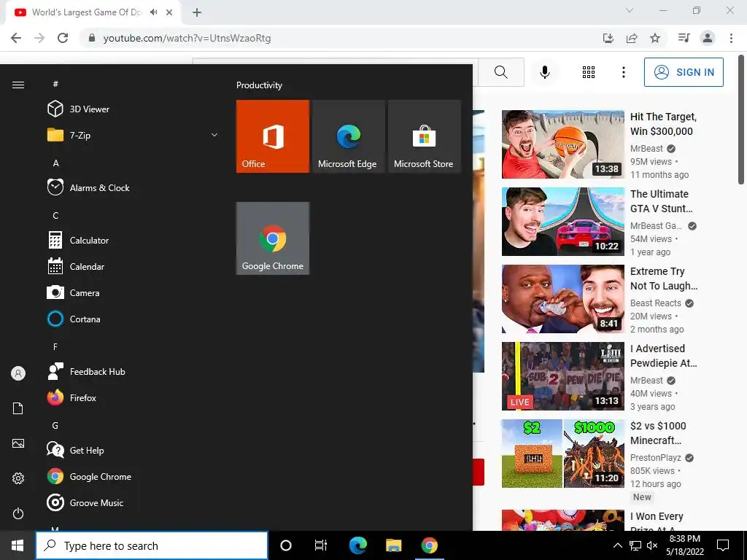Open the Action Center notifications icon
This screenshot has width=747, height=560.
[x=723, y=545]
